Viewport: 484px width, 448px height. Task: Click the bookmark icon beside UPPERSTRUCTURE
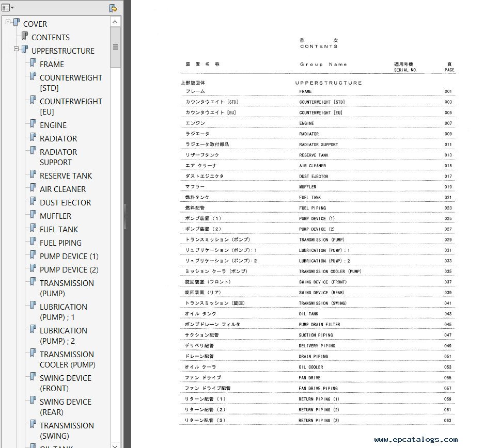click(25, 50)
